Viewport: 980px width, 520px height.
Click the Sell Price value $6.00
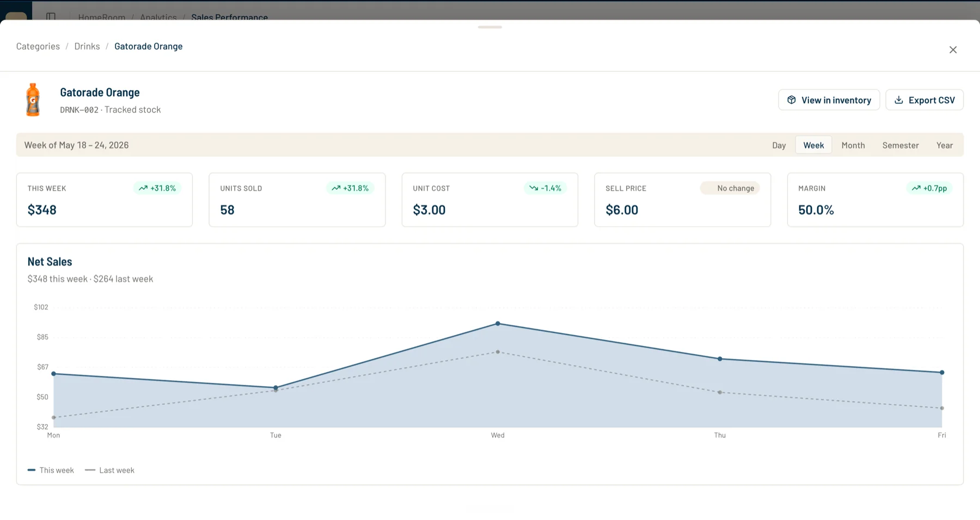tap(622, 210)
